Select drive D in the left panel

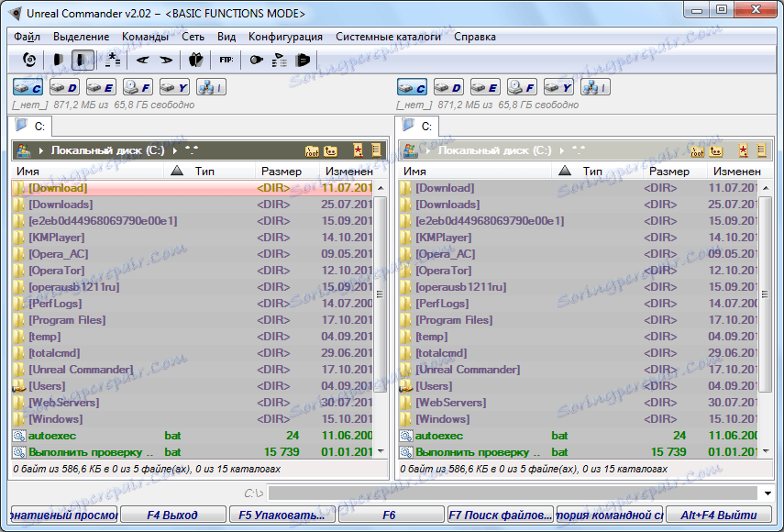click(x=64, y=87)
